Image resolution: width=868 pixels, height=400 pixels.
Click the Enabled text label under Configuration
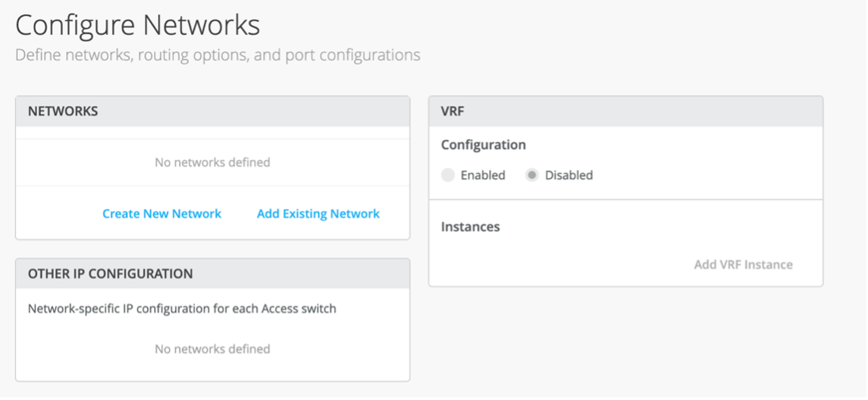click(482, 175)
